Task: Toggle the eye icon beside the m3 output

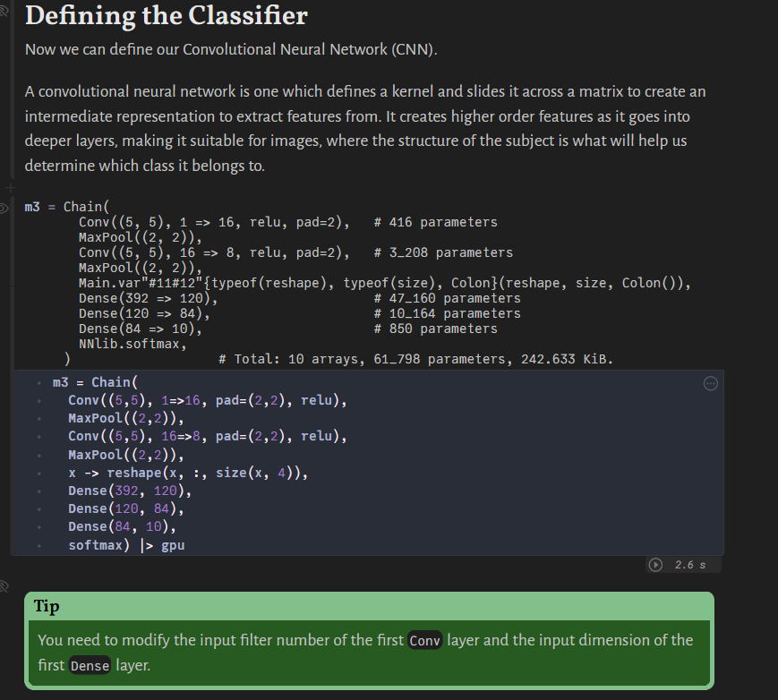Action: click(4, 208)
